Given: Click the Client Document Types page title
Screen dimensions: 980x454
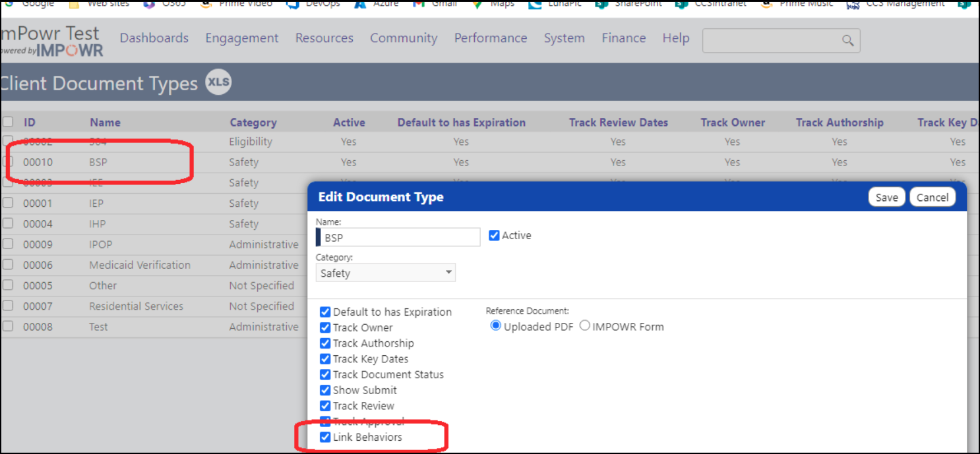Looking at the screenshot, I should click(x=99, y=83).
